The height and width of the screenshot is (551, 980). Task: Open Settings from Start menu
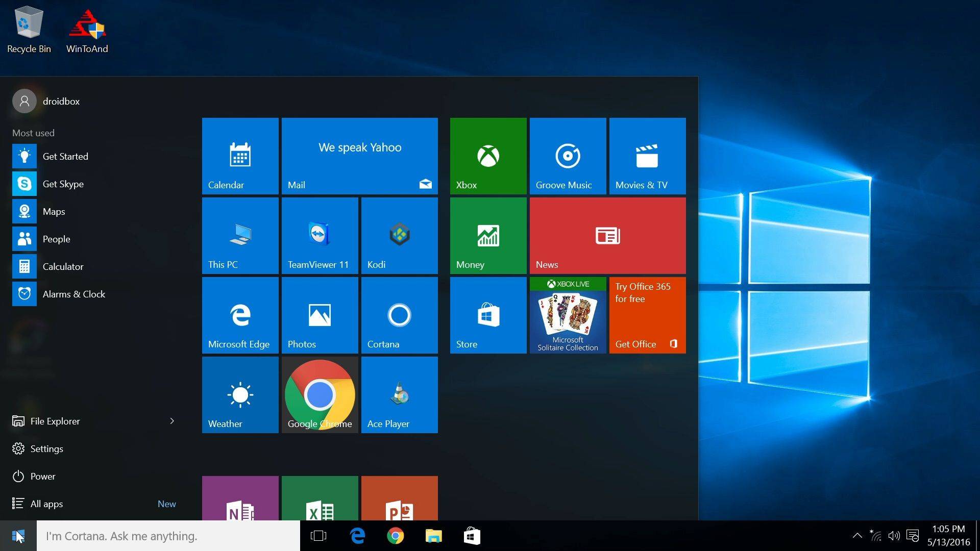click(94, 448)
